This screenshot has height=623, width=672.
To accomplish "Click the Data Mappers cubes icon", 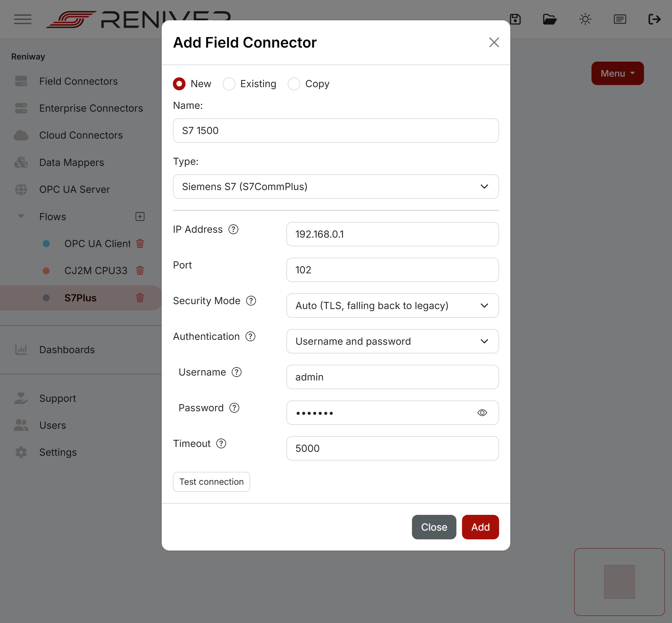I will pyautogui.click(x=21, y=162).
